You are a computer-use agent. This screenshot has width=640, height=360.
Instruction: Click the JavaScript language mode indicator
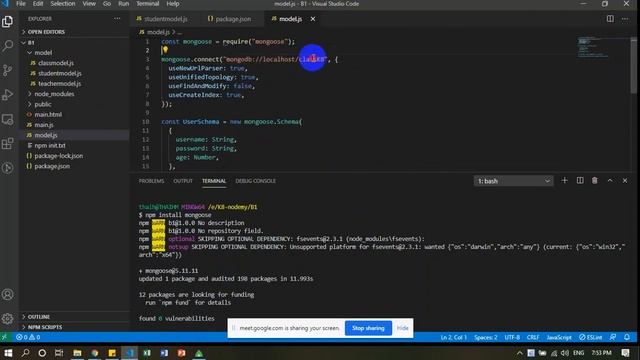[559, 337]
